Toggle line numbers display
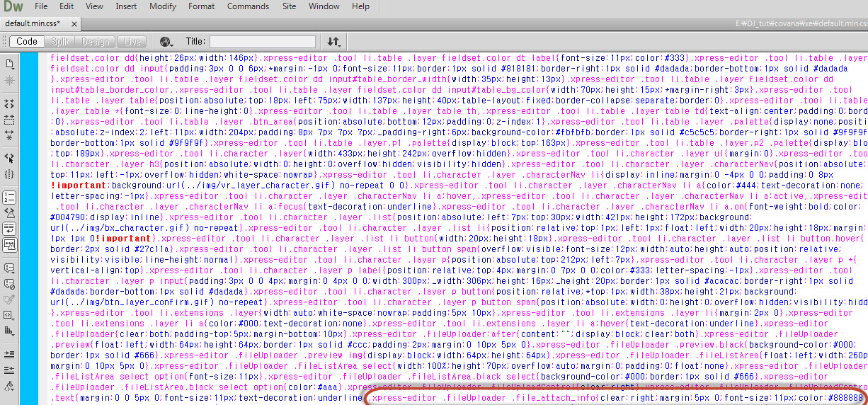This screenshot has width=868, height=405. coord(10,197)
